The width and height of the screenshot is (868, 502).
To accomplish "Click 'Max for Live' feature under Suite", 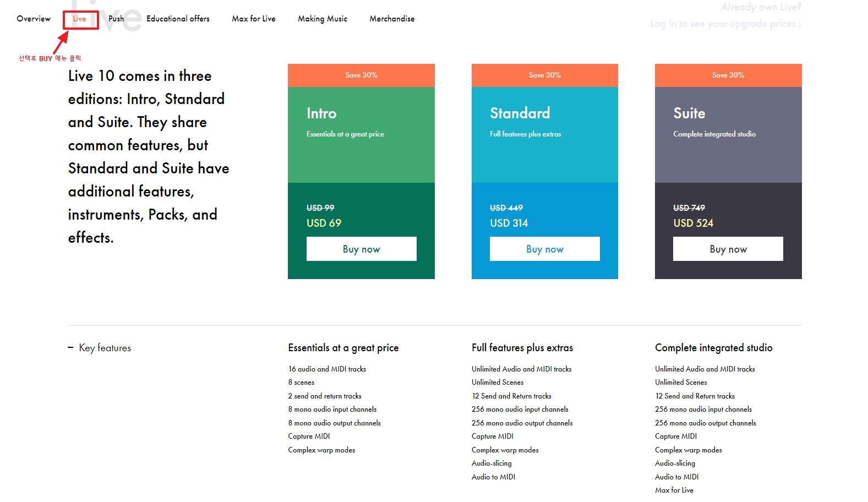I will coord(674,490).
